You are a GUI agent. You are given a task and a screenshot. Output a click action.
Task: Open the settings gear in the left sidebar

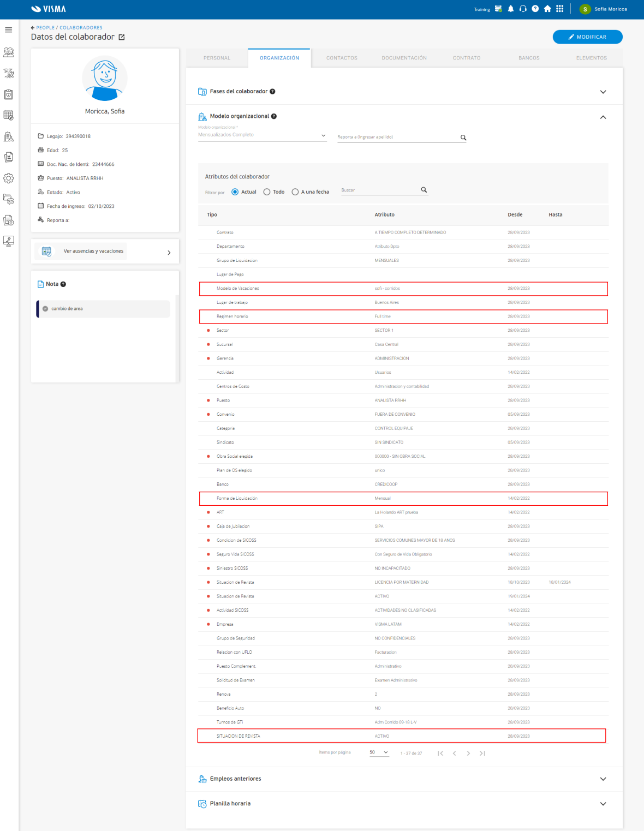[x=8, y=178]
